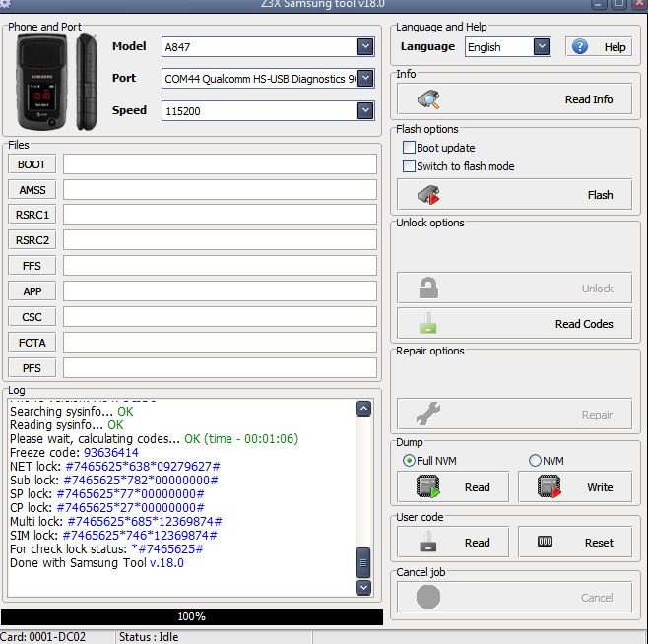648x644 pixels.
Task: Click the Sub lock code line
Action: click(114, 481)
